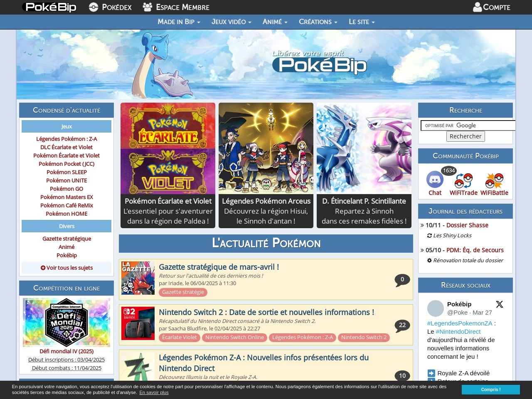Click the Divers section header in sidebar
Image resolution: width=532 pixels, height=399 pixels.
(x=66, y=226)
